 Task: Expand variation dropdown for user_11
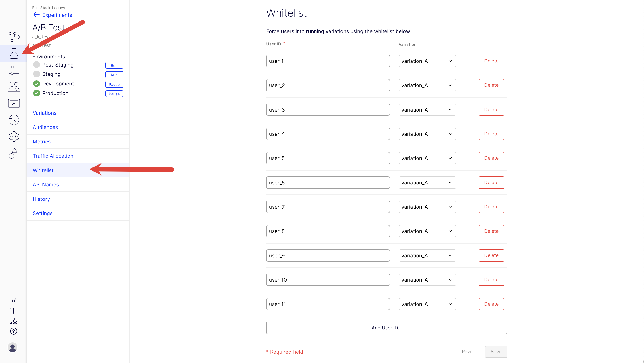pos(427,304)
